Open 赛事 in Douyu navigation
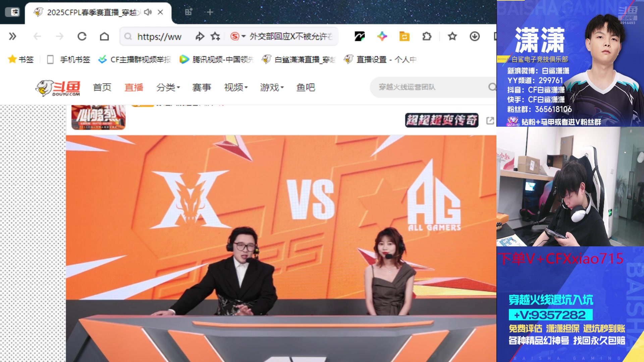 [x=202, y=87]
